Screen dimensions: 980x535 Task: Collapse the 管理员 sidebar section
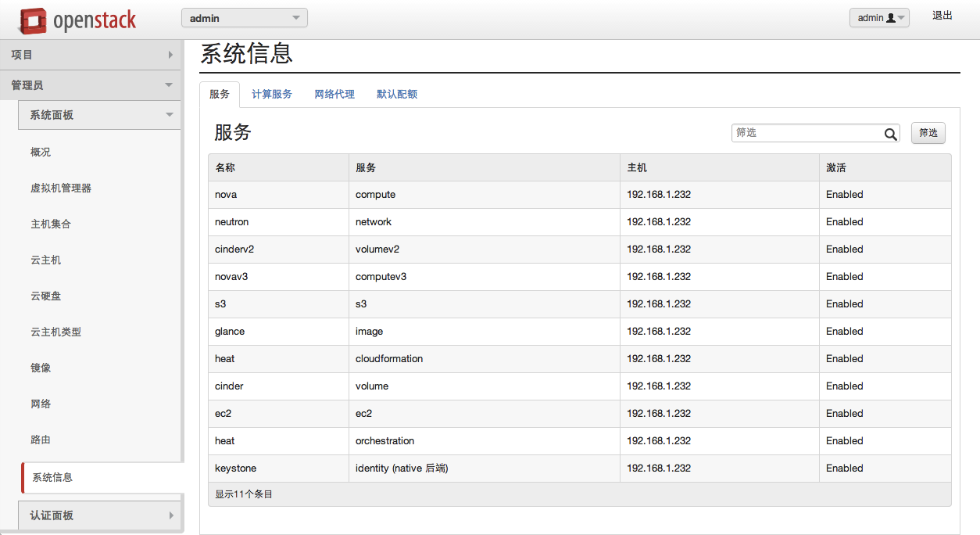click(x=91, y=85)
